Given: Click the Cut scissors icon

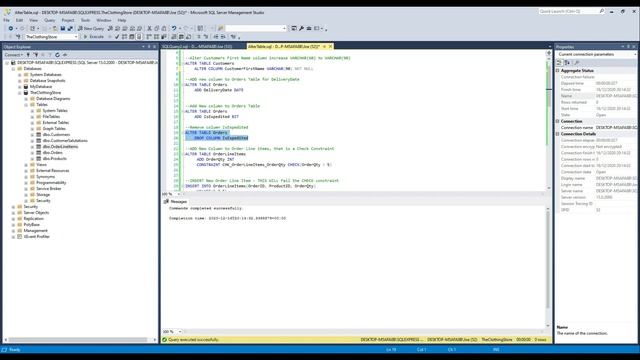Looking at the screenshot, I should tap(149, 29).
